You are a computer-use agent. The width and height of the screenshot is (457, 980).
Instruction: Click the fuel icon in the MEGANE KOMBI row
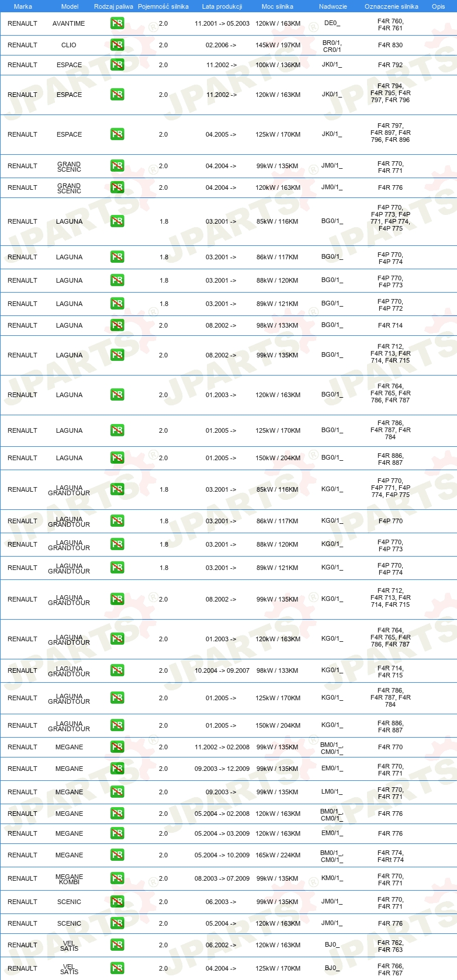pos(117,878)
